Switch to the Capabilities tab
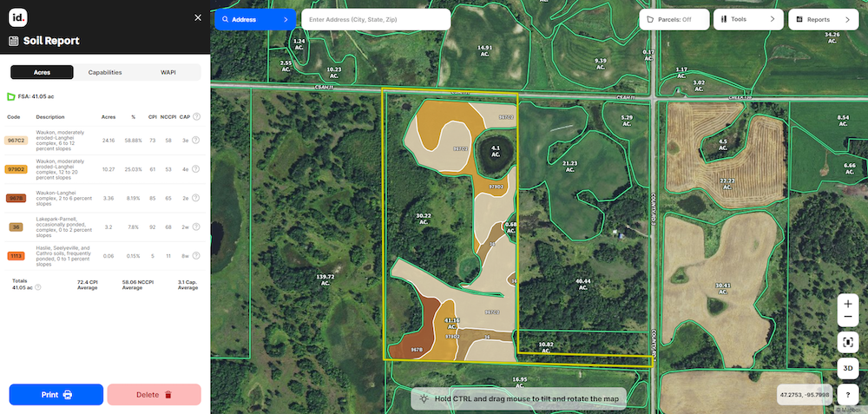 [105, 73]
